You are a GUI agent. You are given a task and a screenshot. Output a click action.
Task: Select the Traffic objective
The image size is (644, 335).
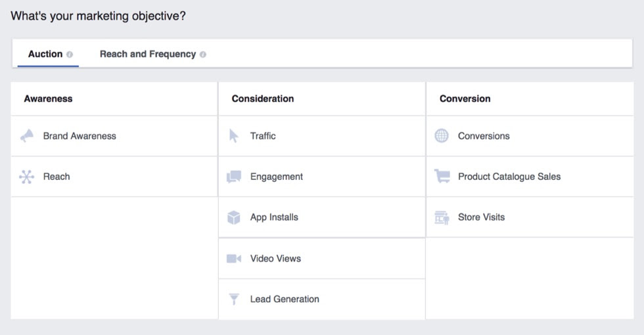322,136
